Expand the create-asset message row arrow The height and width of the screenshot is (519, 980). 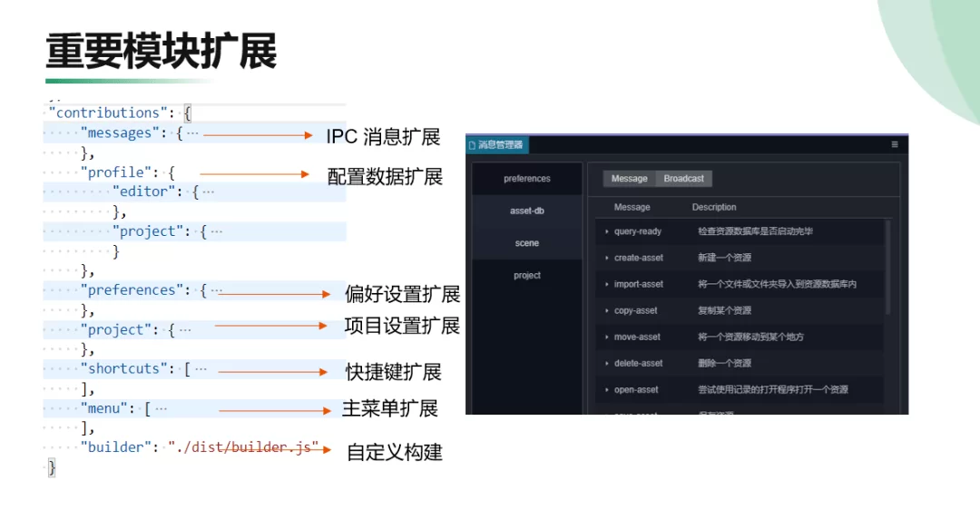click(606, 259)
